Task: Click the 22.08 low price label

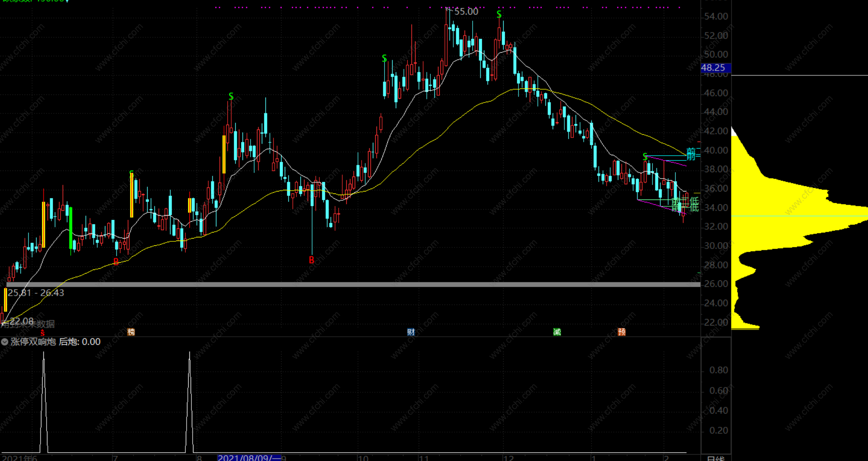Action: coord(22,321)
